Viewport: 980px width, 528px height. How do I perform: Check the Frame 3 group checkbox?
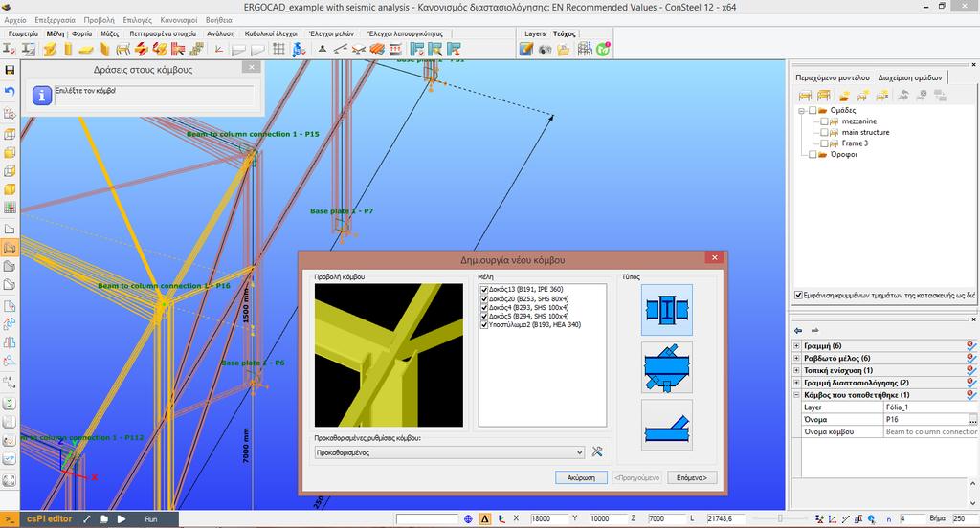point(824,143)
